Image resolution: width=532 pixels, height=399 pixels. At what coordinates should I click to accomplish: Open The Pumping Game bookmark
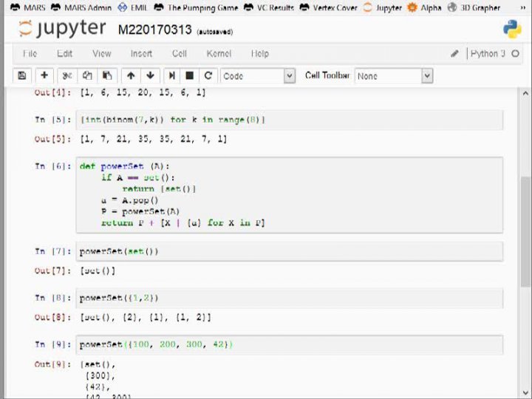pyautogui.click(x=196, y=7)
